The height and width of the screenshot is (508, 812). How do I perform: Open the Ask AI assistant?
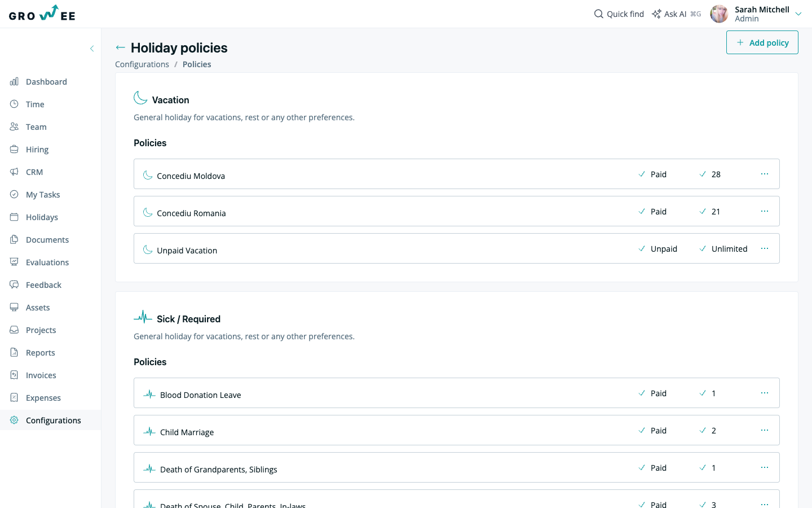[x=676, y=14]
